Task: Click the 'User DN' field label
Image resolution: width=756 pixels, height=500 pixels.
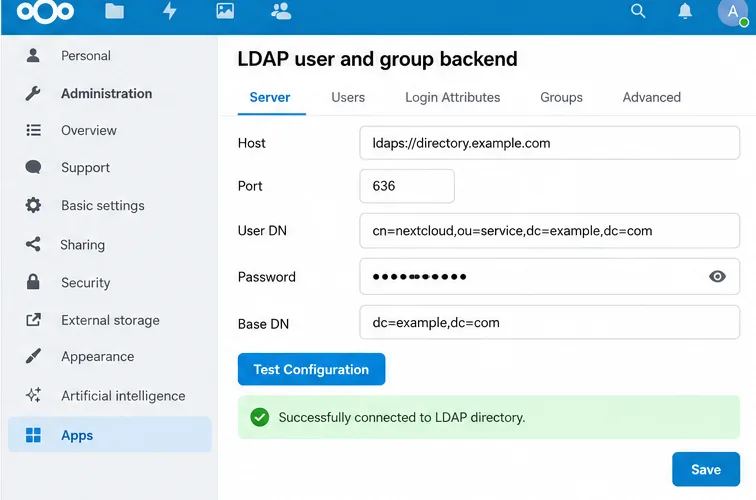Action: 262,230
